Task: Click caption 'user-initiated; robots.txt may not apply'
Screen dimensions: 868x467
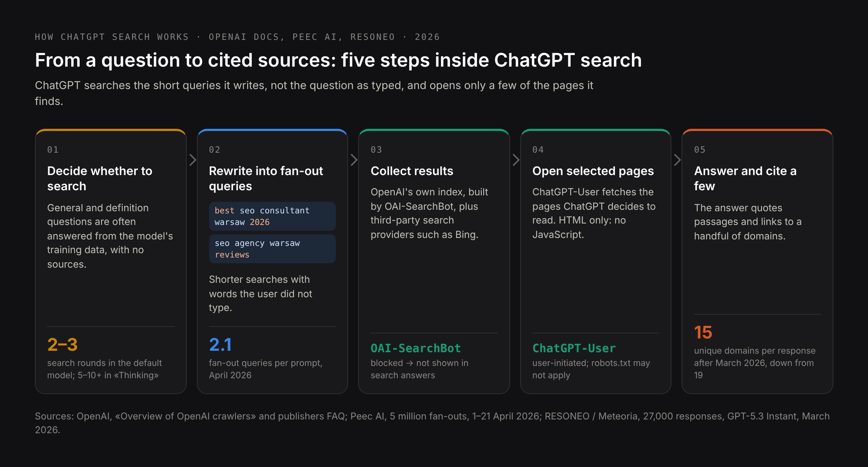Action: pyautogui.click(x=591, y=369)
